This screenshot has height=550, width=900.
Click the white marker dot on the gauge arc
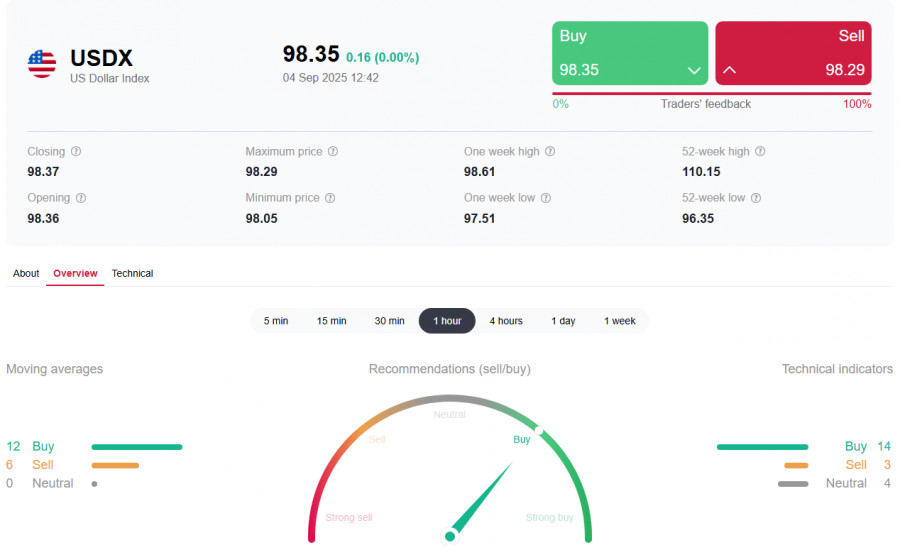[x=539, y=430]
